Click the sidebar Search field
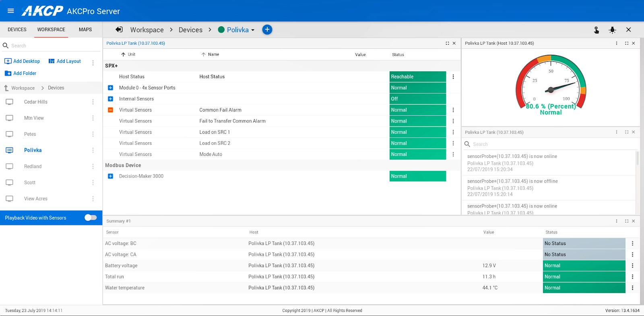 click(x=52, y=46)
